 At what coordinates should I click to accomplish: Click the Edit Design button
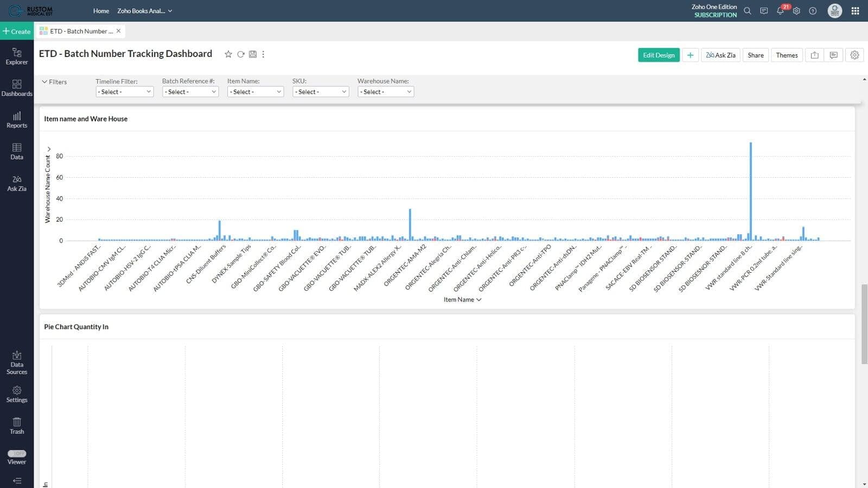point(659,55)
